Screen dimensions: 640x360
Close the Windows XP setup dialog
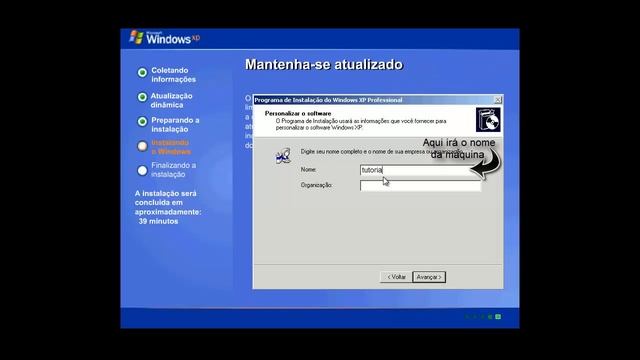pos(498,100)
